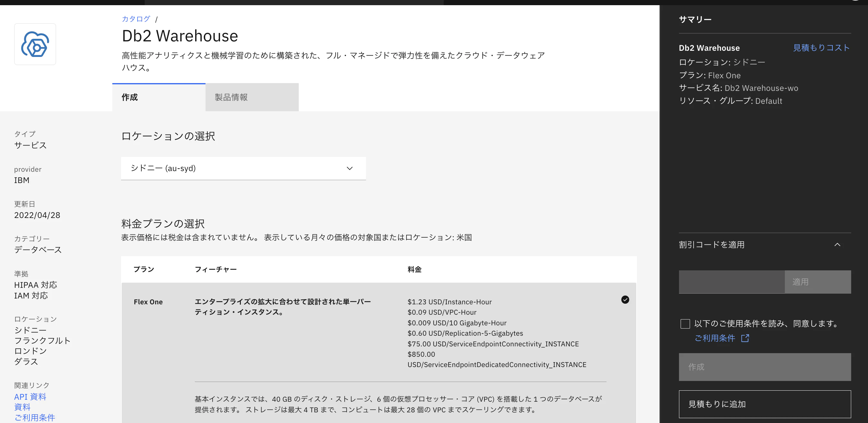The image size is (868, 423).
Task: Select the Flex One plan row
Action: tap(148, 302)
